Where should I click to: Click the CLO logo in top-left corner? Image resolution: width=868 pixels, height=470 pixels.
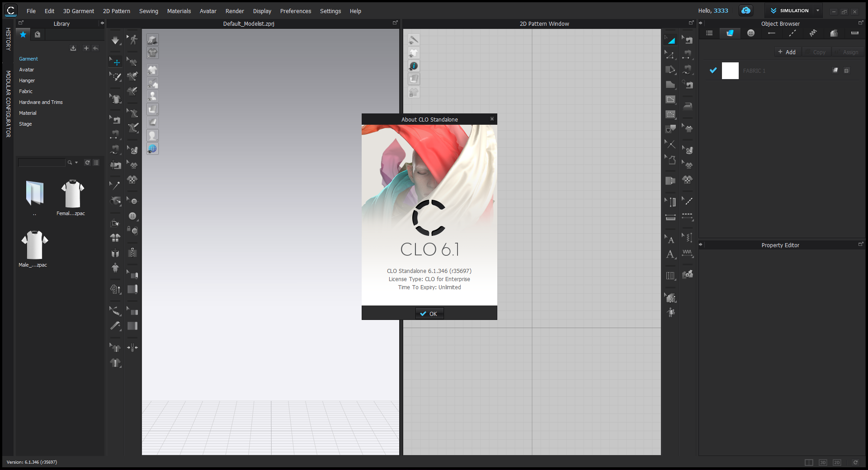[10, 10]
